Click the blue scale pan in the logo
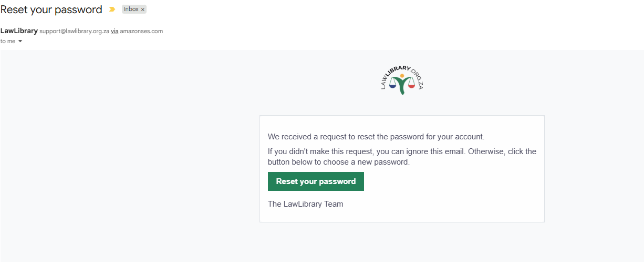This screenshot has height=264, width=644. click(x=392, y=86)
